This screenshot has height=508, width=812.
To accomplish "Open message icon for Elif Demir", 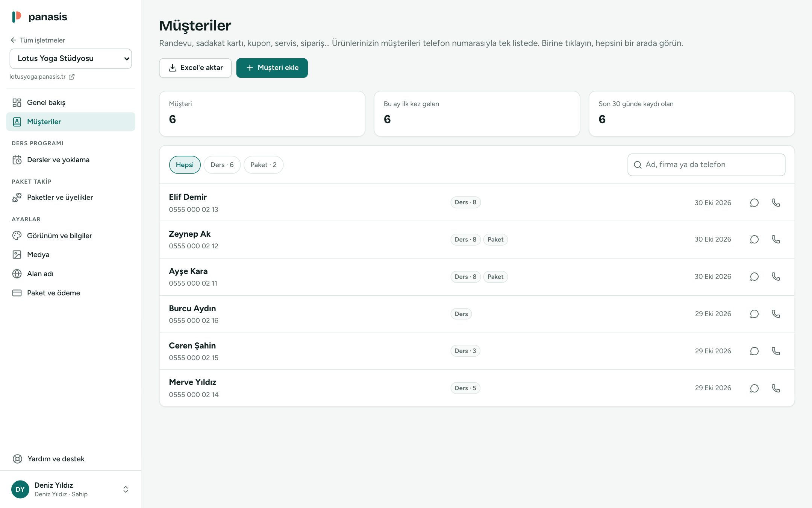I will [754, 202].
